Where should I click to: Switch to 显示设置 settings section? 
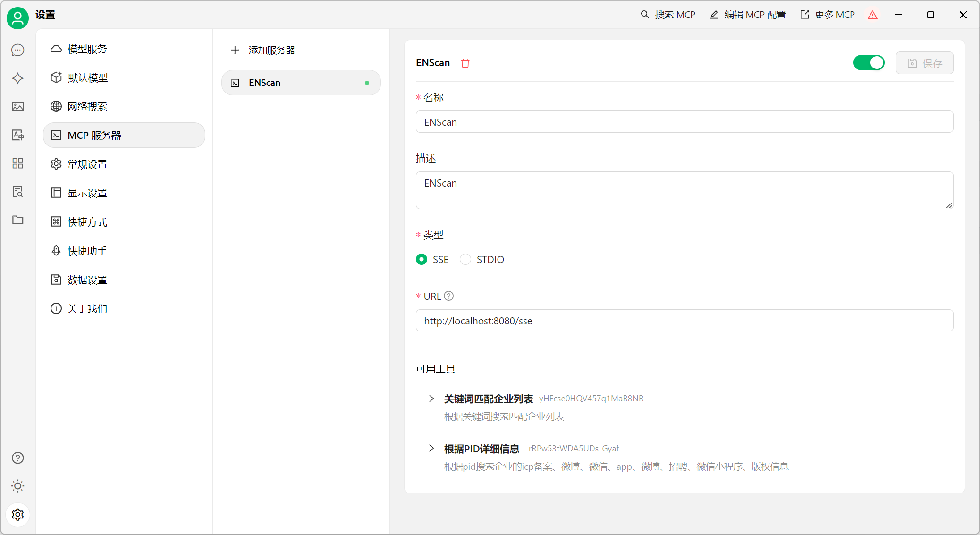click(x=87, y=193)
